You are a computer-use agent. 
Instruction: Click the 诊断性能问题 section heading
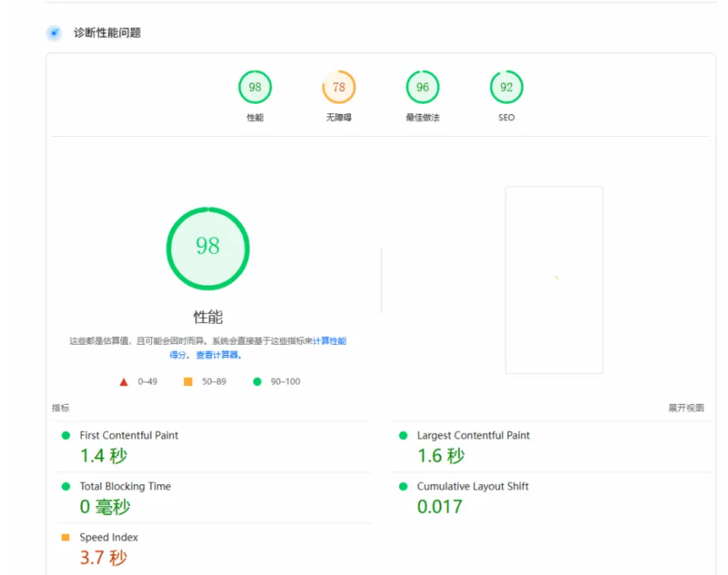pyautogui.click(x=106, y=33)
